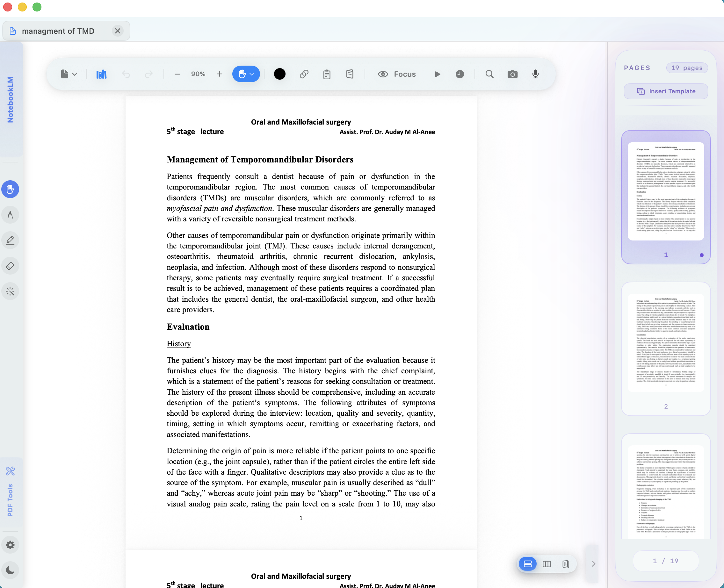
Task: Zoom out with the minus button
Action: (x=177, y=74)
